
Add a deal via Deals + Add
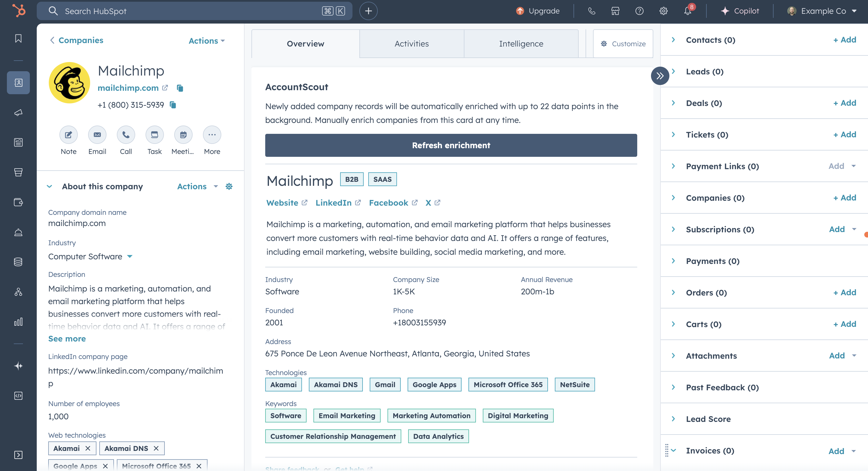point(844,103)
